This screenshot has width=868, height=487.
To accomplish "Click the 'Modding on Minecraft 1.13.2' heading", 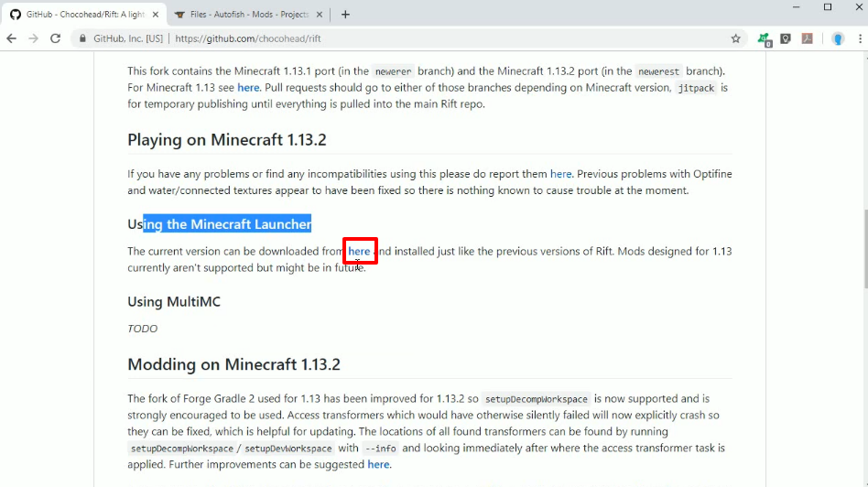I will [x=233, y=364].
